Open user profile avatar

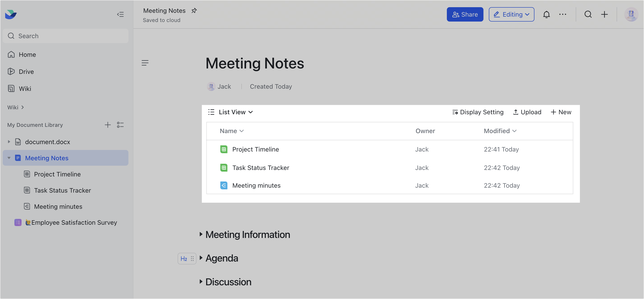point(631,15)
